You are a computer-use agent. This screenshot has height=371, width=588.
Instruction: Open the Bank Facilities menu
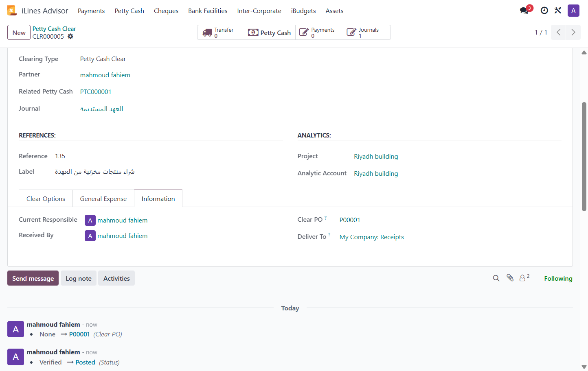[208, 11]
